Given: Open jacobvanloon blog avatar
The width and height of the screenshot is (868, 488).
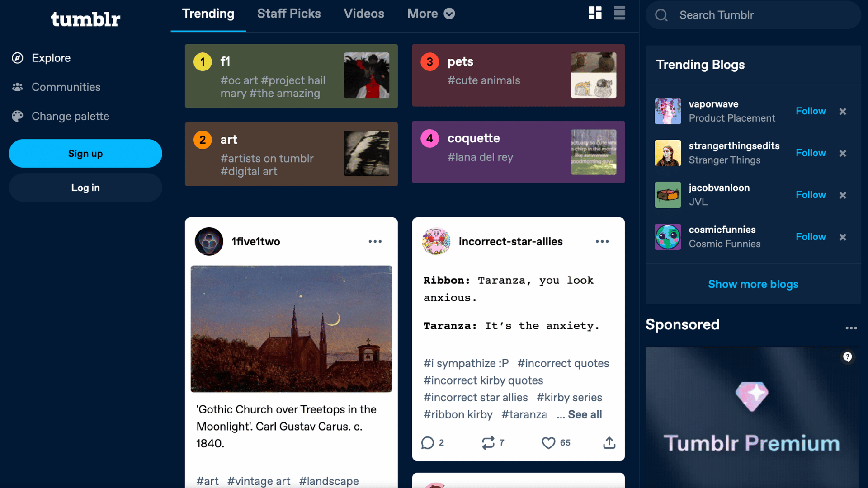Looking at the screenshot, I should tap(668, 195).
